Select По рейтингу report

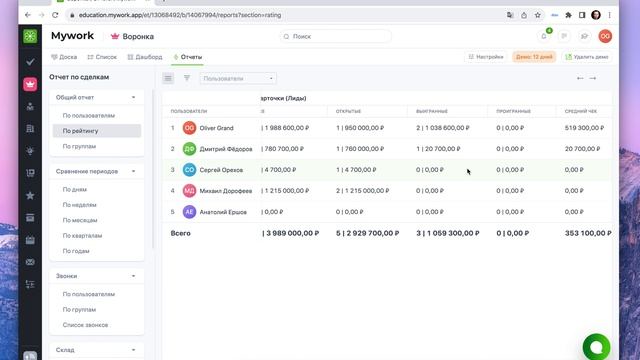tap(97, 131)
